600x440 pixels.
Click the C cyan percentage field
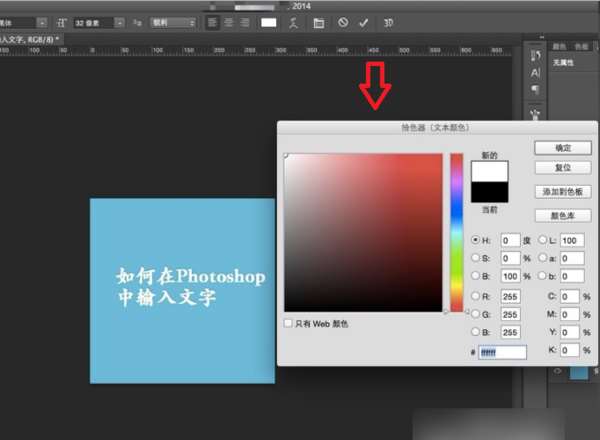point(569,297)
